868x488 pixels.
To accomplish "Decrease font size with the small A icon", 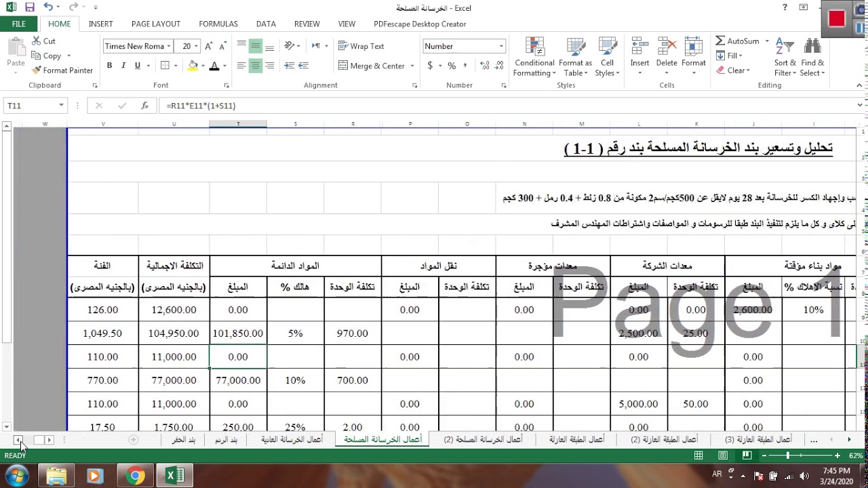I will coord(223,46).
